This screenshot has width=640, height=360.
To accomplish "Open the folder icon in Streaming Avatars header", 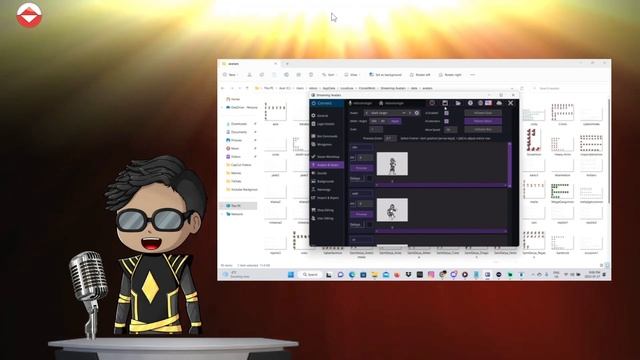I will (x=458, y=103).
